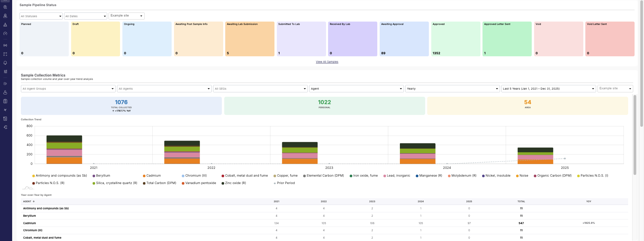
Task: Sort table by AGENT column header
Action: click(27, 202)
